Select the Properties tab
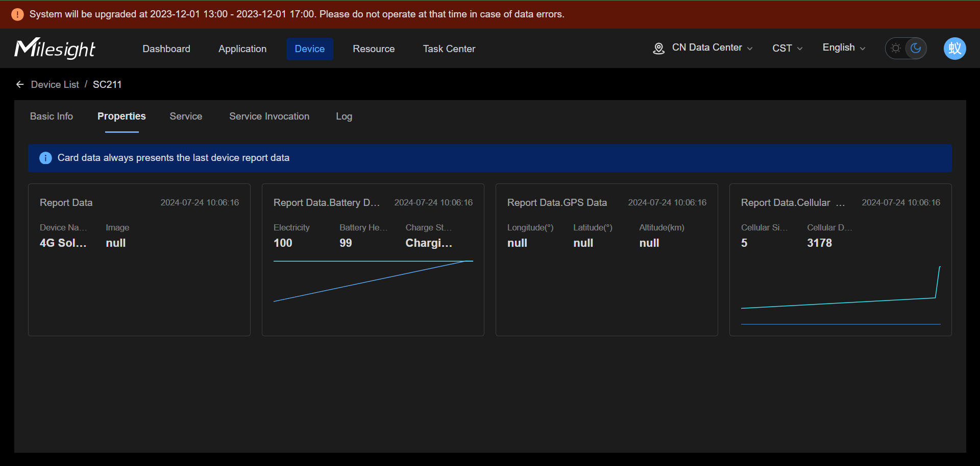Image resolution: width=980 pixels, height=466 pixels. pos(121,116)
